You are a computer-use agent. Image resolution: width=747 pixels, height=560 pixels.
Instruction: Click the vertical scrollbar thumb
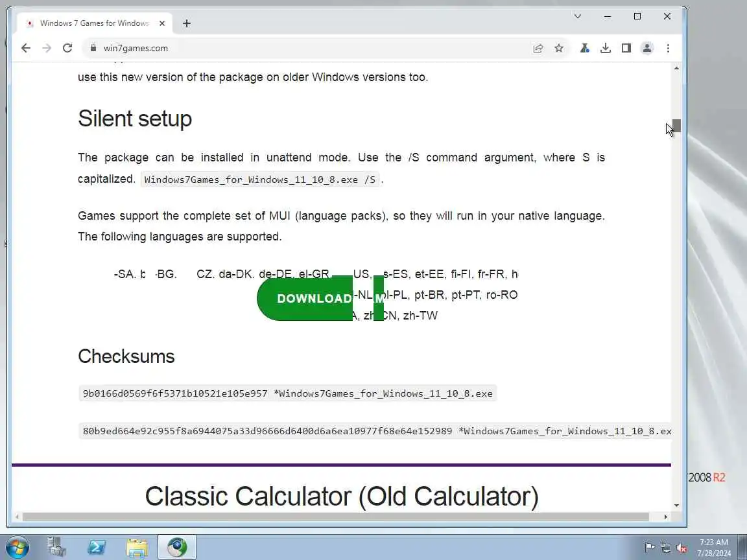(676, 126)
